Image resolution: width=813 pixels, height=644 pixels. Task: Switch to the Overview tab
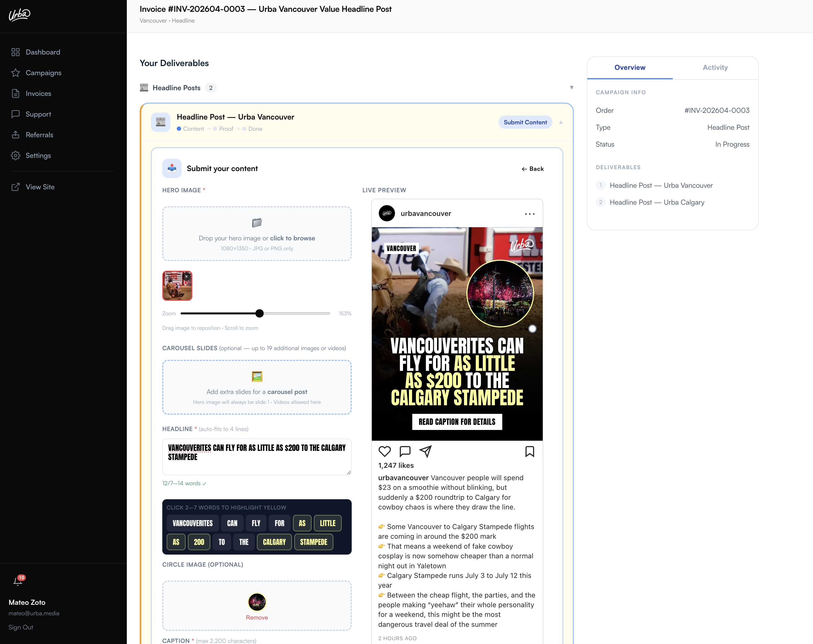click(630, 68)
